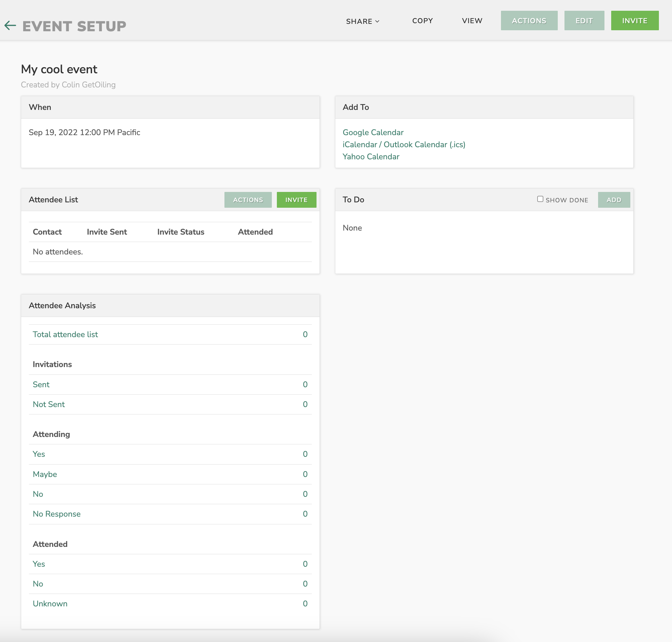Select the Not Sent invitations link

tap(49, 404)
